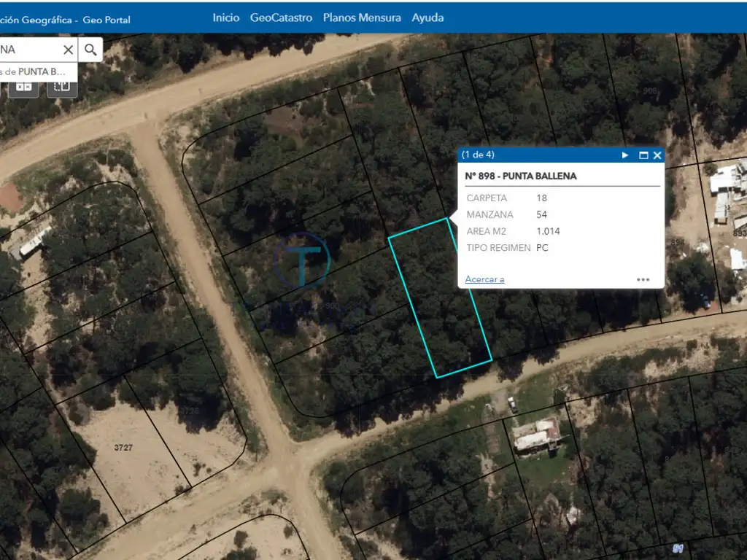Maximize the parcel info popup
The height and width of the screenshot is (560, 747).
pos(643,155)
